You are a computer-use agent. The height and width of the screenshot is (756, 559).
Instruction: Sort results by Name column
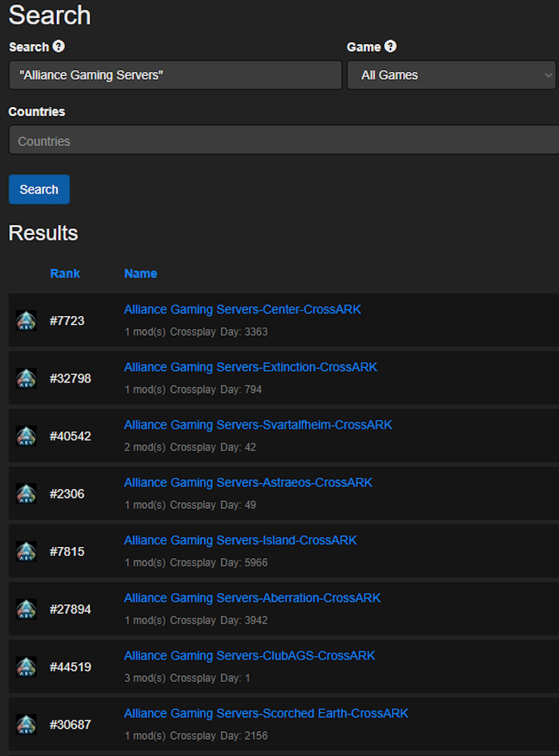pyautogui.click(x=140, y=273)
